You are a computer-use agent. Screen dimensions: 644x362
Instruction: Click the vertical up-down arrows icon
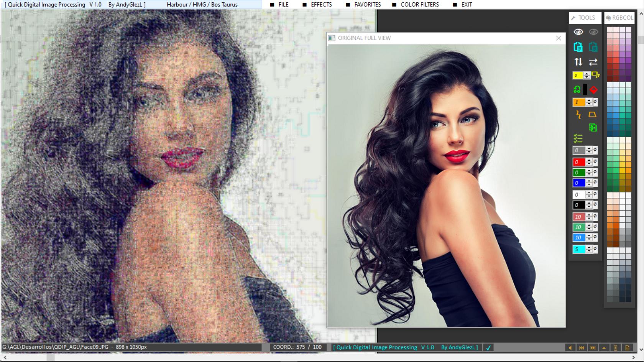pyautogui.click(x=578, y=62)
